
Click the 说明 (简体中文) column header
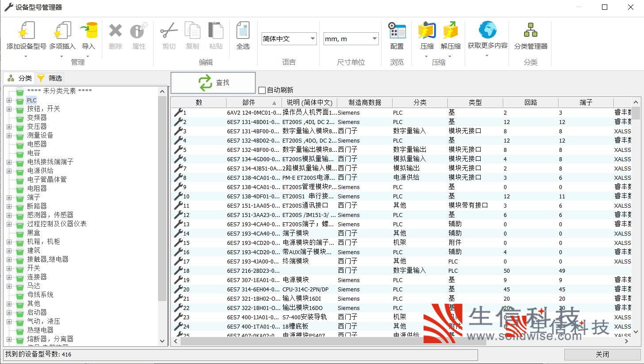pyautogui.click(x=309, y=102)
